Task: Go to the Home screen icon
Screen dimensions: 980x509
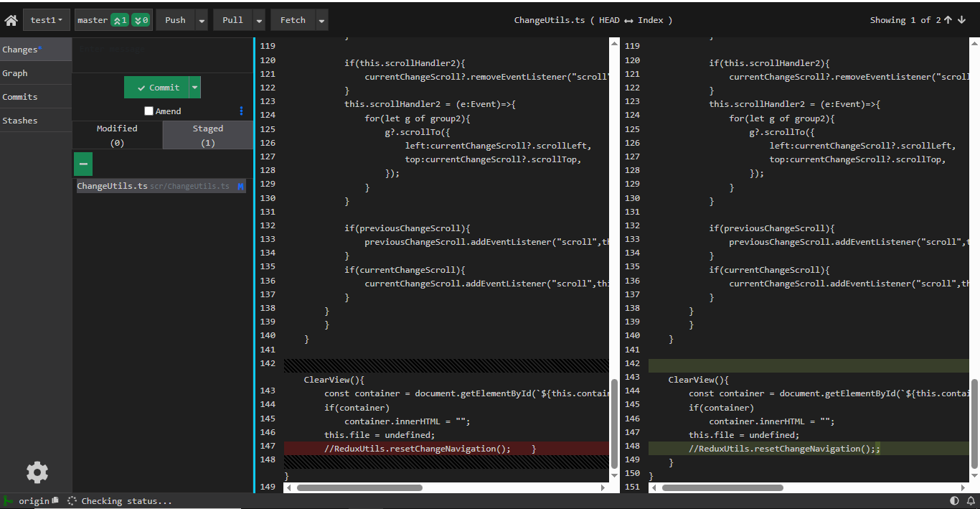Action: [x=11, y=20]
